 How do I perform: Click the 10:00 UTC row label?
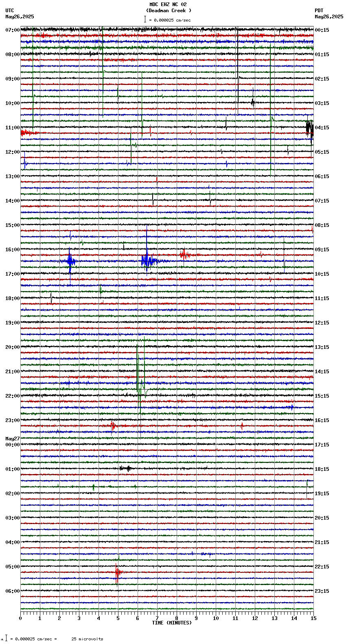13,103
